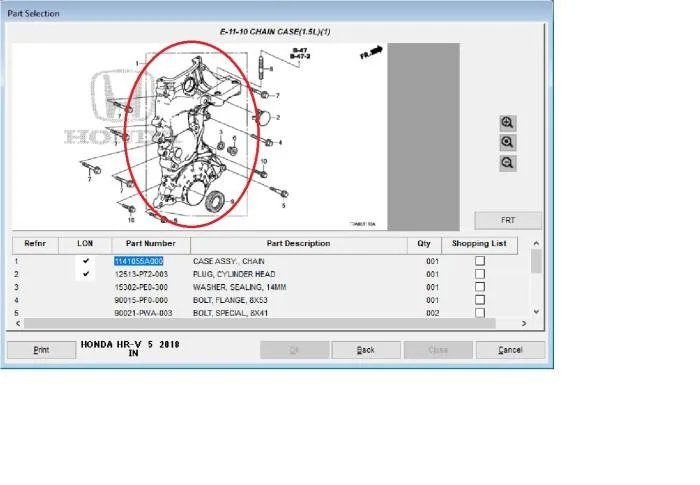This screenshot has width=700, height=485.
Task: Tick Shopping List checkbox for WASHER, SEALING, 14MM
Action: tap(480, 287)
